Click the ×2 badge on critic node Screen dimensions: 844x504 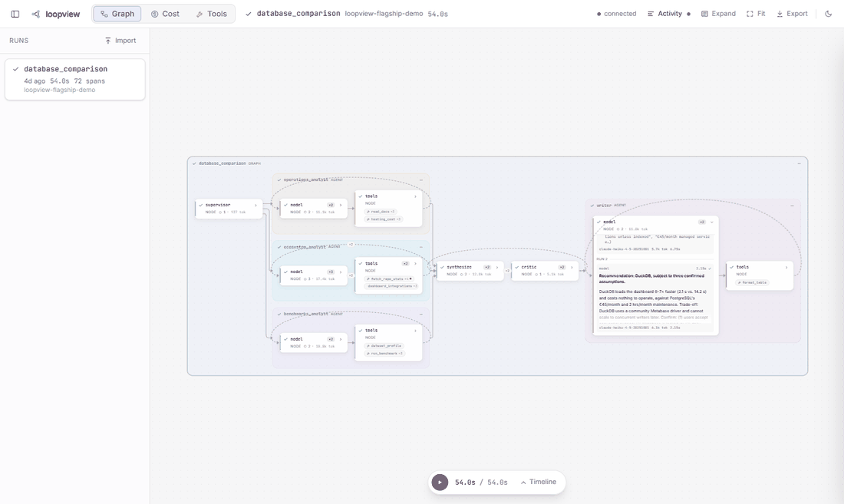pyautogui.click(x=562, y=267)
